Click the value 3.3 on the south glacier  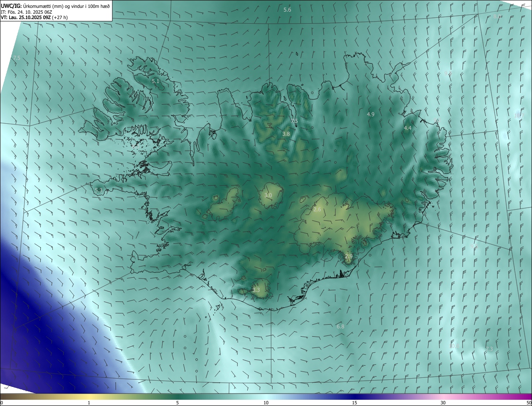pos(256,290)
